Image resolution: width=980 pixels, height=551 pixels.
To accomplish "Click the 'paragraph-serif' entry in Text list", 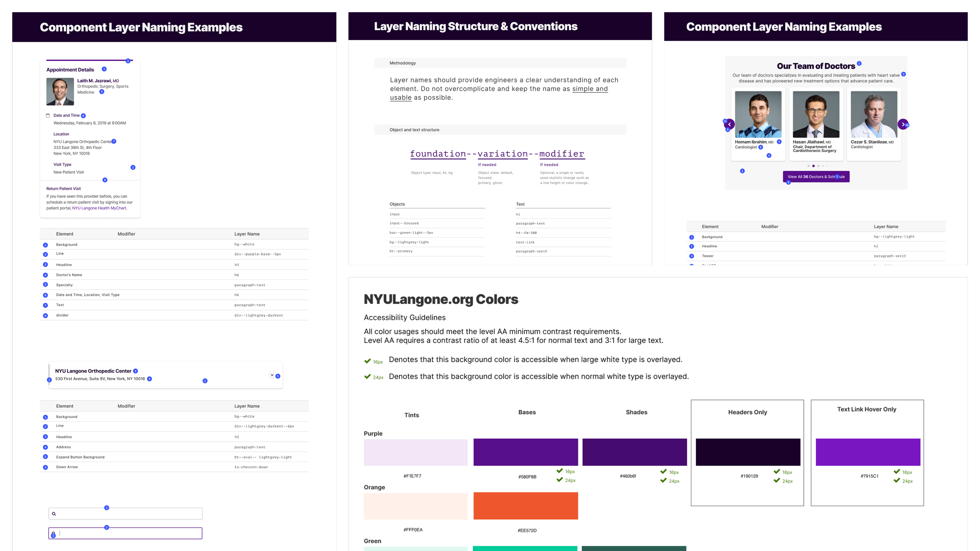I will coord(531,251).
